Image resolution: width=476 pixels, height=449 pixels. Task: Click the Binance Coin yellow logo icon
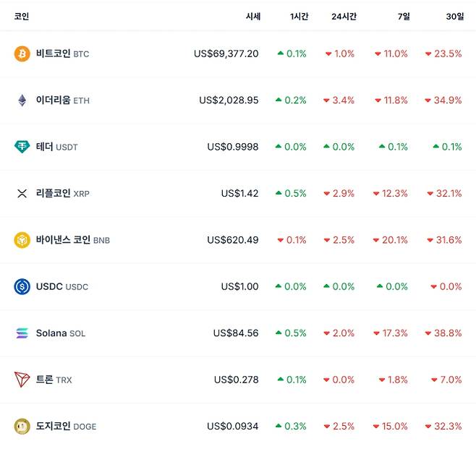point(22,240)
